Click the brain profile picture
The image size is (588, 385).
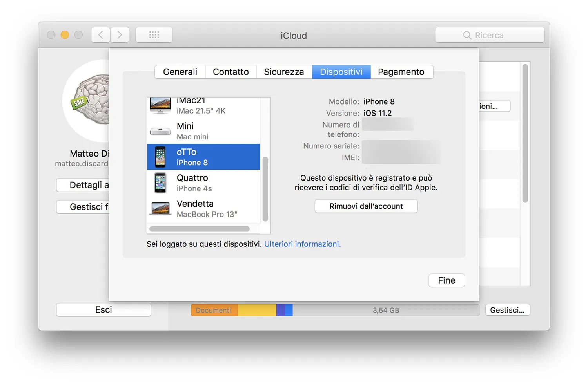click(86, 101)
